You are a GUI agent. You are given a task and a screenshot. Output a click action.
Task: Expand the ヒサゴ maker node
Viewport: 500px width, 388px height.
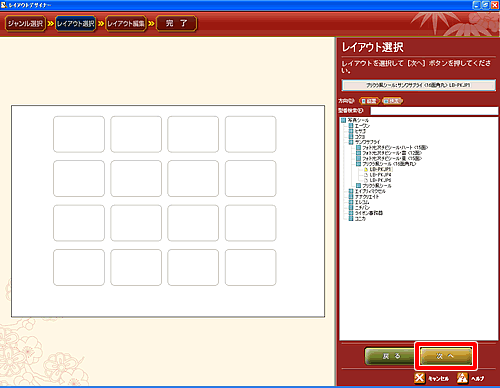point(351,131)
